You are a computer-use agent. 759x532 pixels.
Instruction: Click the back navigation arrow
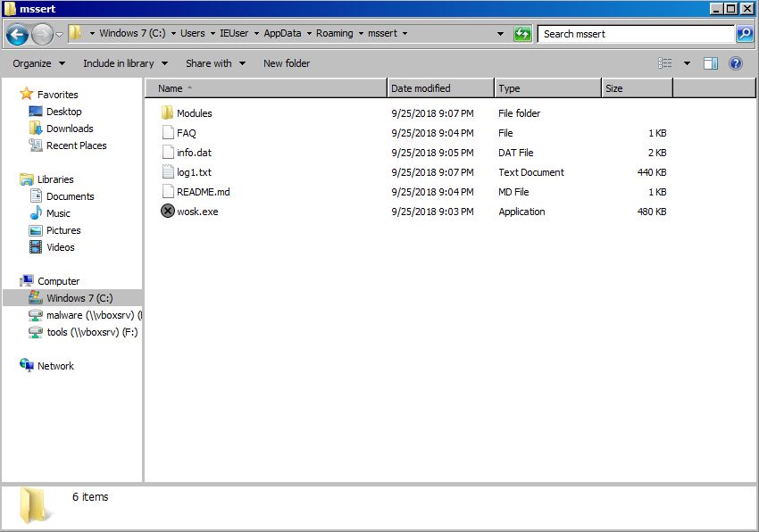pos(18,34)
